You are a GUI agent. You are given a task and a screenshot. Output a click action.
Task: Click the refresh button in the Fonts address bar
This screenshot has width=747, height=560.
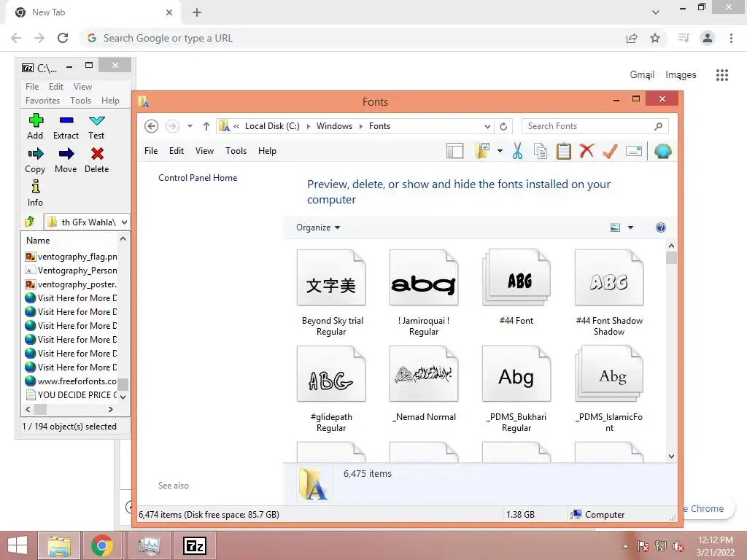[x=503, y=126]
